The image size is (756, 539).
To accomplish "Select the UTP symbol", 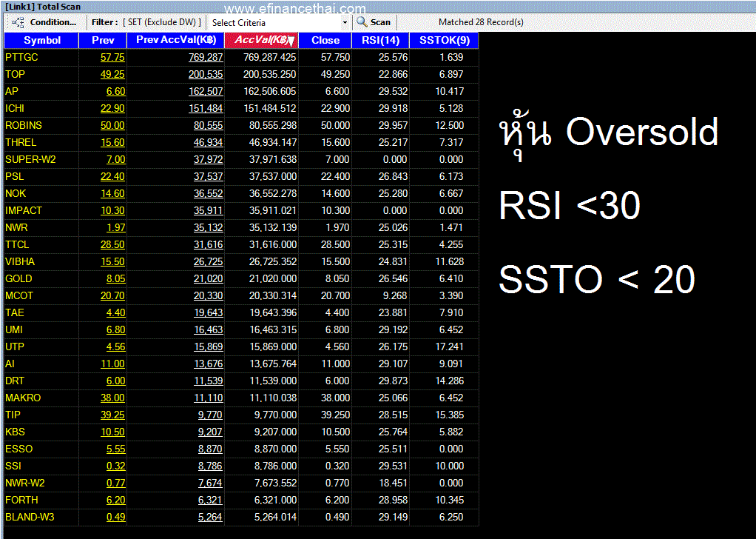I will (15, 346).
